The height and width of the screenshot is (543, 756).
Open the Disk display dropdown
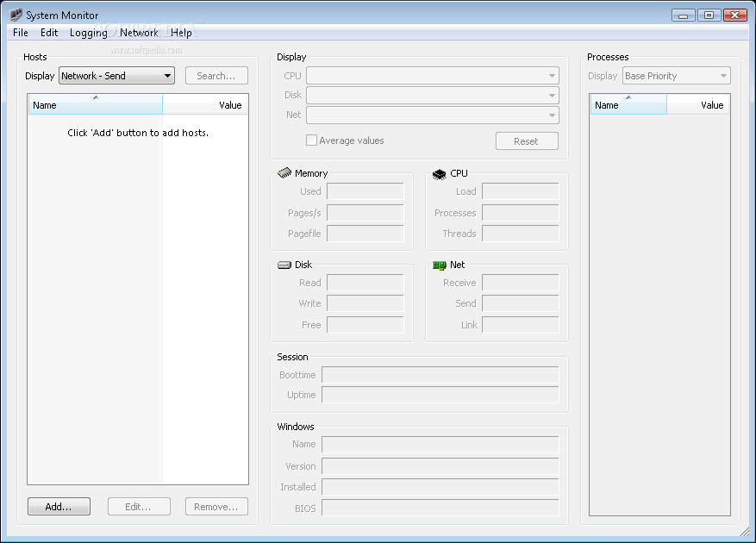433,95
